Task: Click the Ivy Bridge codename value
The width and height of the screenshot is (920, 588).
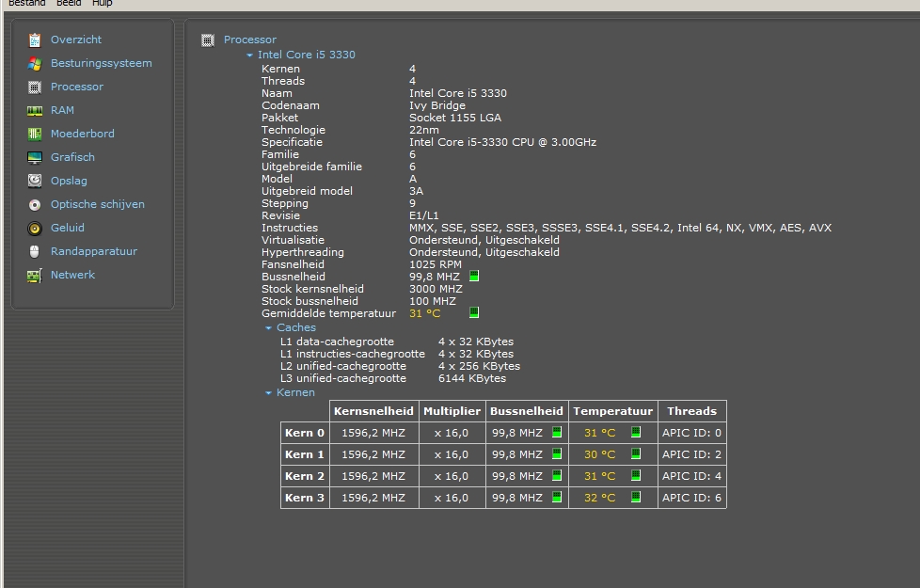Action: [x=437, y=105]
